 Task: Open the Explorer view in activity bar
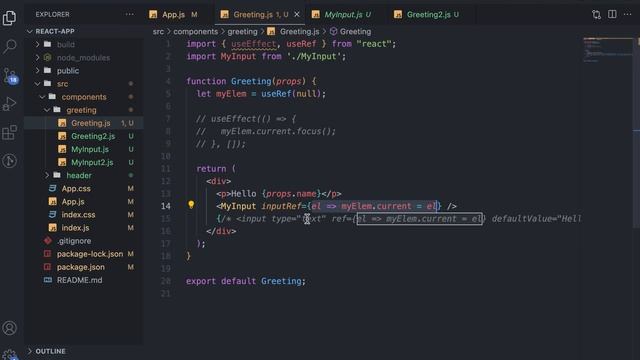tap(9, 18)
